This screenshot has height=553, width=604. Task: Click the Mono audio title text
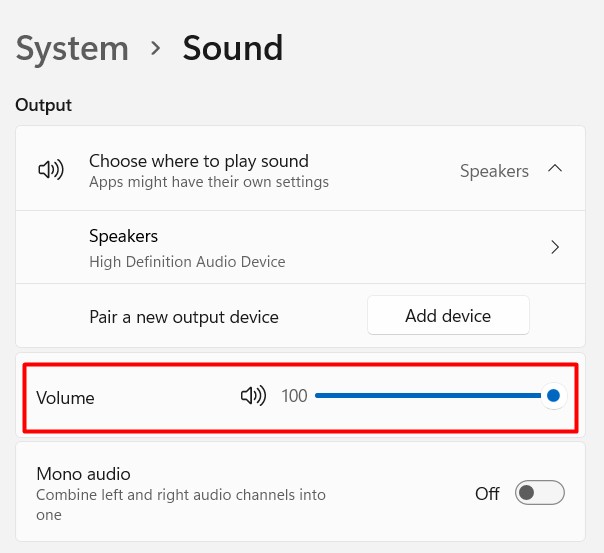coord(83,474)
